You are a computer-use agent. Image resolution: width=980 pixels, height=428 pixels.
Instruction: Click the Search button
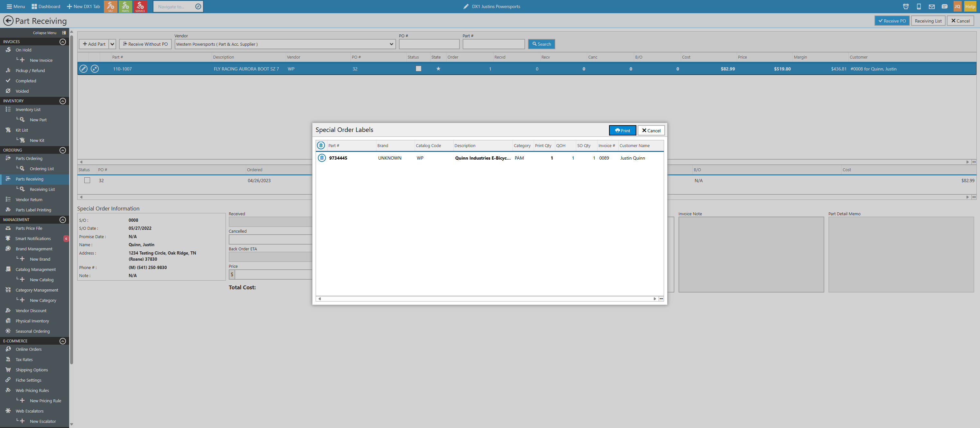[541, 44]
